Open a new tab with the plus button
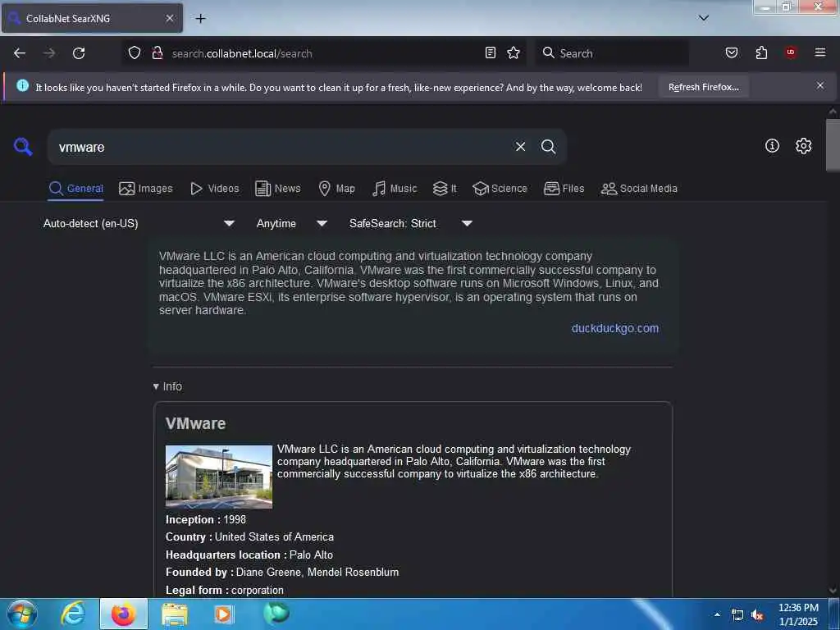Viewport: 840px width, 630px height. pyautogui.click(x=200, y=19)
